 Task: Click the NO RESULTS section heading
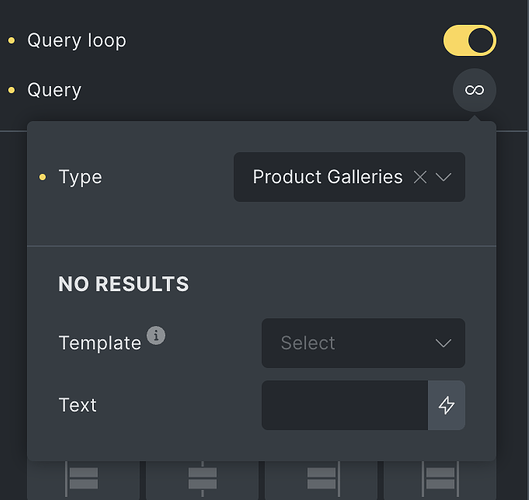[x=123, y=284]
